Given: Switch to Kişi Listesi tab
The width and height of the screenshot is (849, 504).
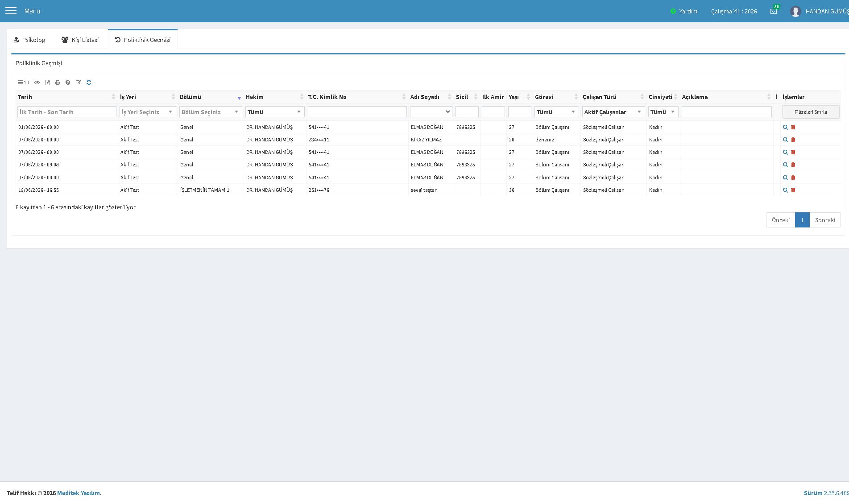Looking at the screenshot, I should click(x=80, y=40).
